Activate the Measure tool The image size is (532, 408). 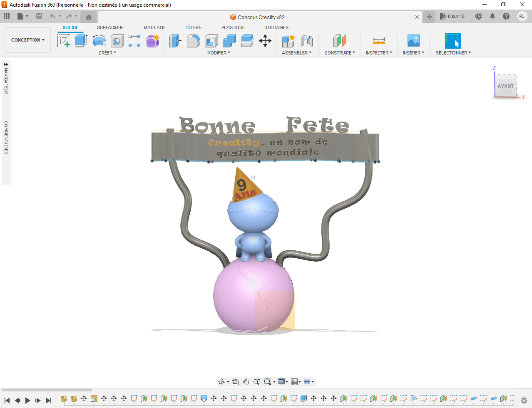(x=379, y=41)
